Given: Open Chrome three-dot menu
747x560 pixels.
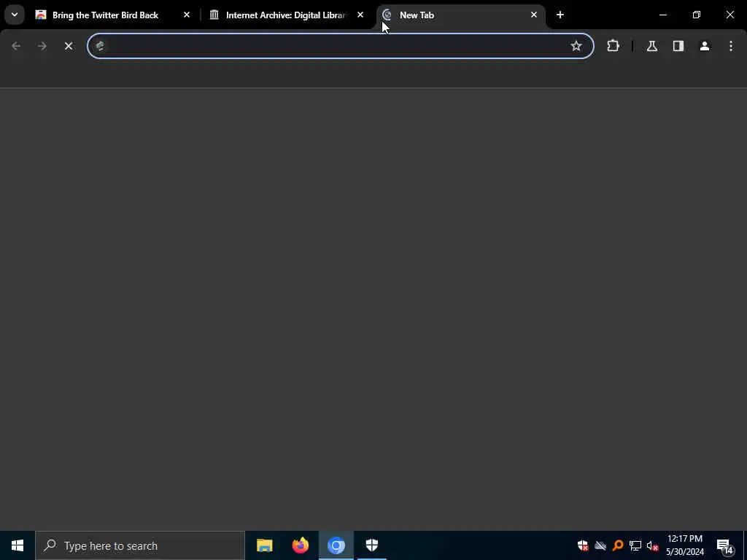Looking at the screenshot, I should tap(731, 46).
